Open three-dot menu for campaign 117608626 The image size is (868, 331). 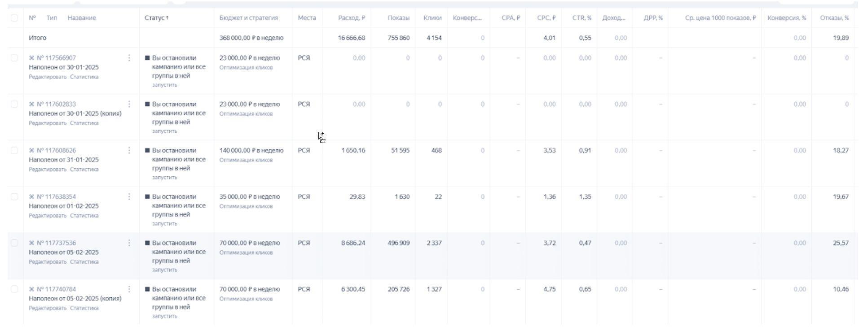129,150
